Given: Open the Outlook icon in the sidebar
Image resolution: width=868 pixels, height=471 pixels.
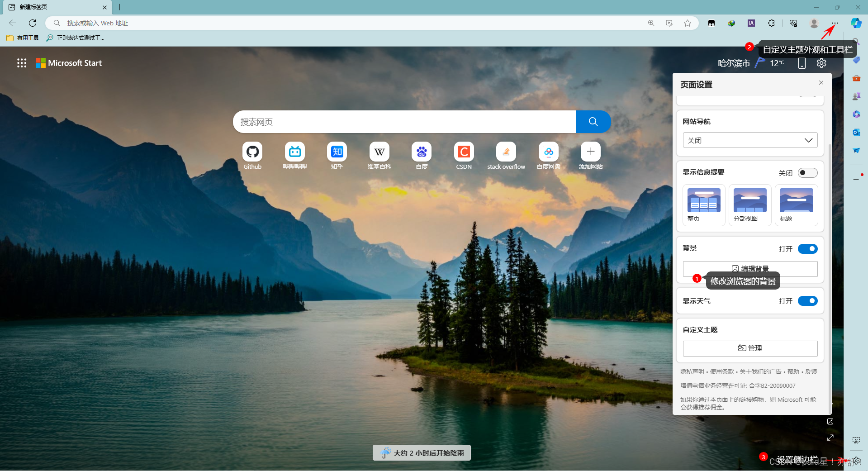Looking at the screenshot, I should pyautogui.click(x=856, y=132).
